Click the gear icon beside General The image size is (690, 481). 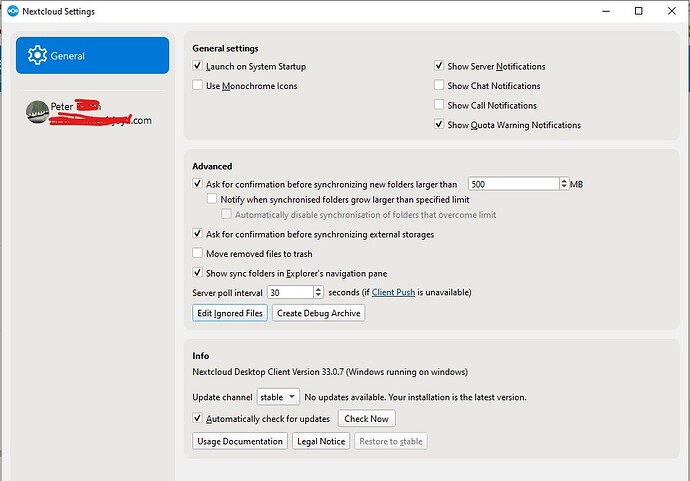tap(37, 55)
